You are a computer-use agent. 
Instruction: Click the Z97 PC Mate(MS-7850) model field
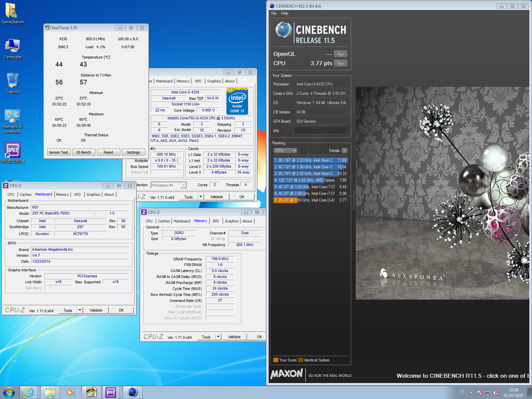62,213
